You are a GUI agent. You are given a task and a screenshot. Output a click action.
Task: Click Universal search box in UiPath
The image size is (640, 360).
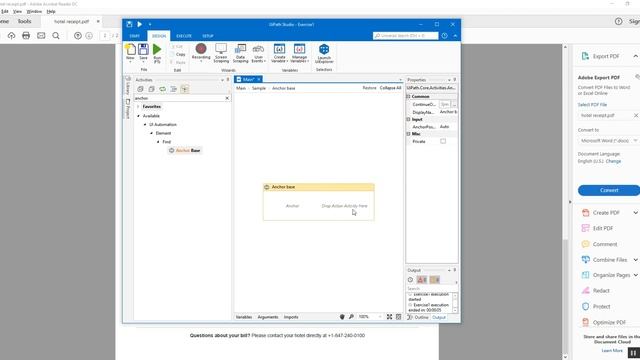[405, 36]
